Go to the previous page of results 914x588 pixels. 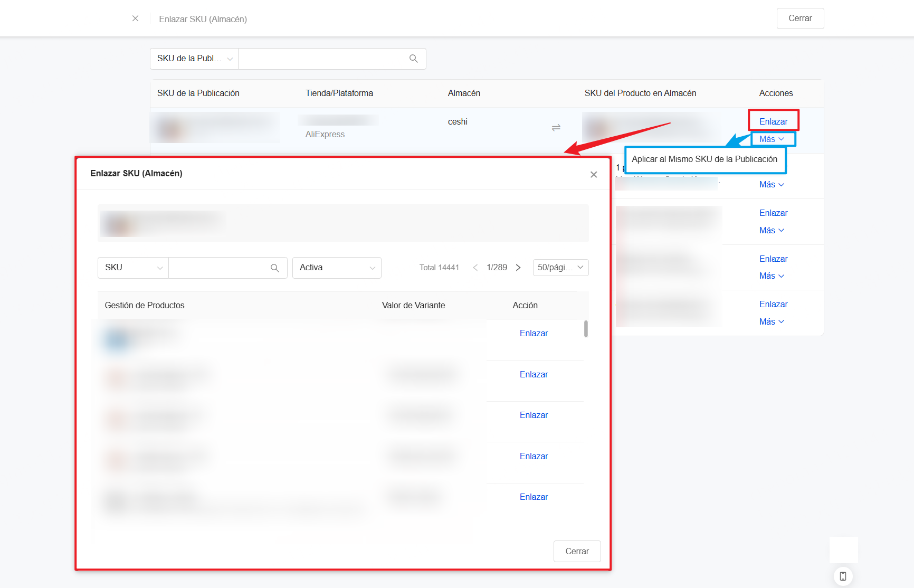point(475,268)
